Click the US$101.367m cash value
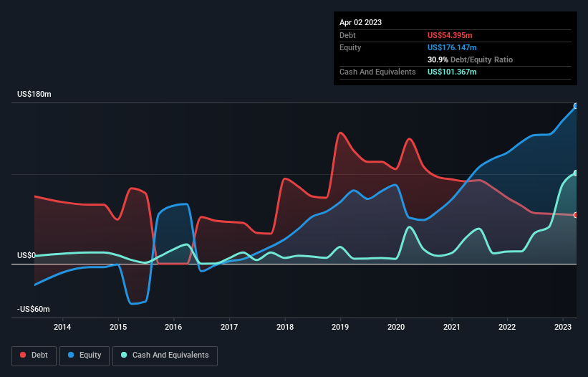Image resolution: width=588 pixels, height=377 pixels. click(x=452, y=72)
